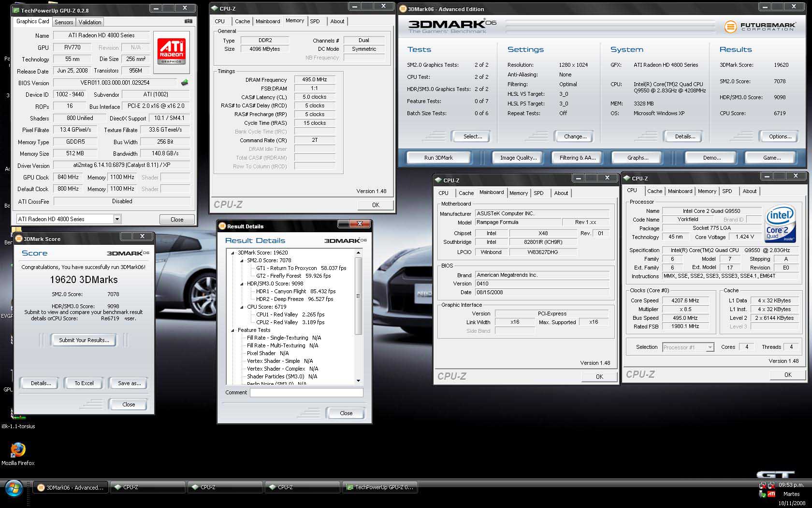
Task: Collapse the Feature Tests tree node
Action: 232,330
